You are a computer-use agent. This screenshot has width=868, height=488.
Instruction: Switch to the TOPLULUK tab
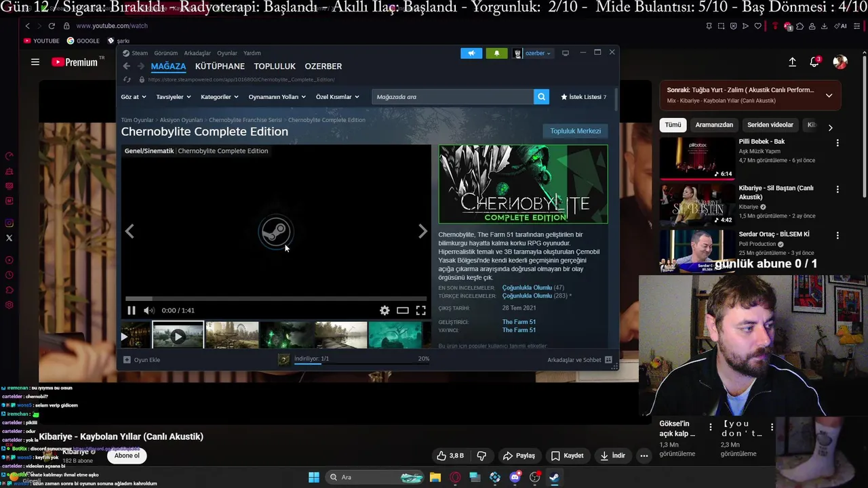coord(275,66)
